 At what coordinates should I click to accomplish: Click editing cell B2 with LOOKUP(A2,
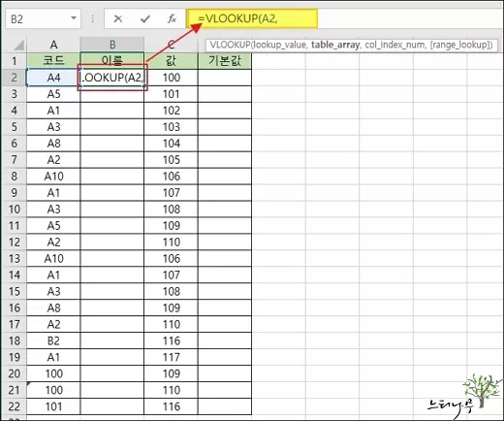112,78
